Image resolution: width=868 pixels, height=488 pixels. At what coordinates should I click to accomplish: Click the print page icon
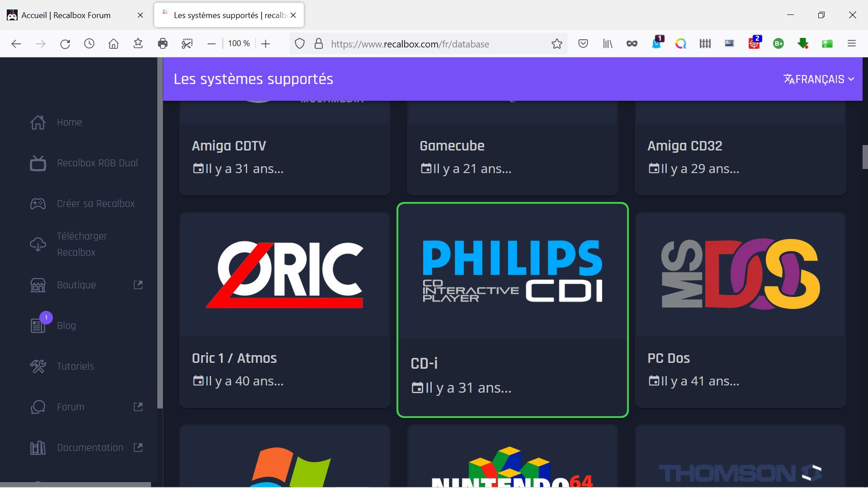163,44
